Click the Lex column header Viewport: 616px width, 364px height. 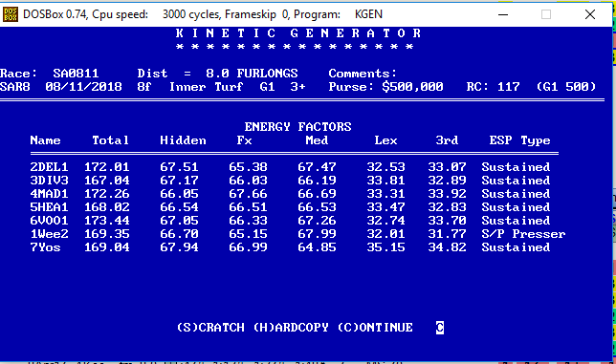tap(385, 140)
